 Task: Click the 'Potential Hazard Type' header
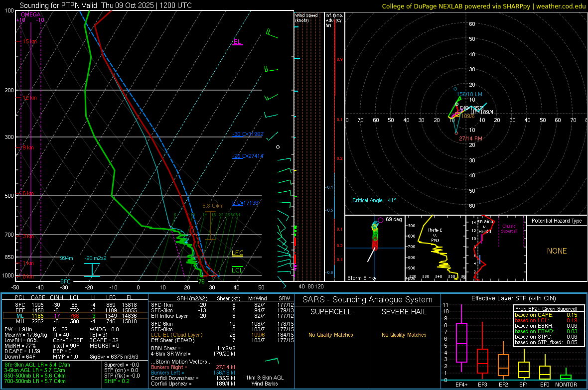tap(557, 221)
